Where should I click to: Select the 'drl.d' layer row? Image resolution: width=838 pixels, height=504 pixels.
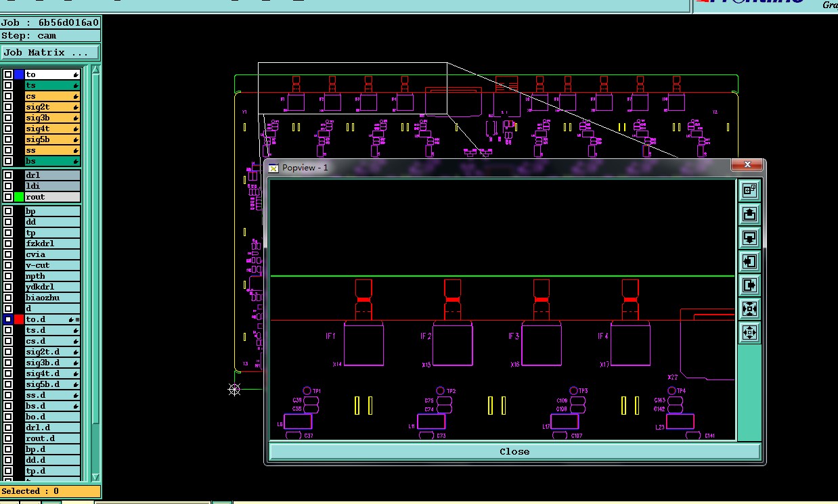pos(53,428)
